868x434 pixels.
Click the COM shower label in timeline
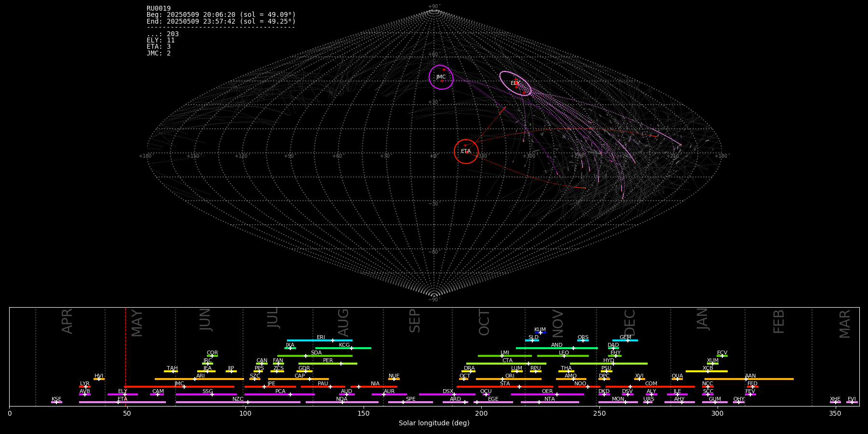[651, 384]
